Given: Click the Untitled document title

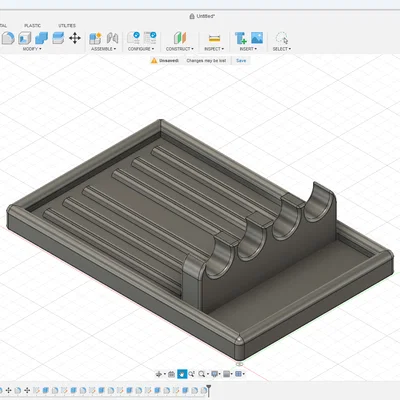Looking at the screenshot, I should [205, 16].
